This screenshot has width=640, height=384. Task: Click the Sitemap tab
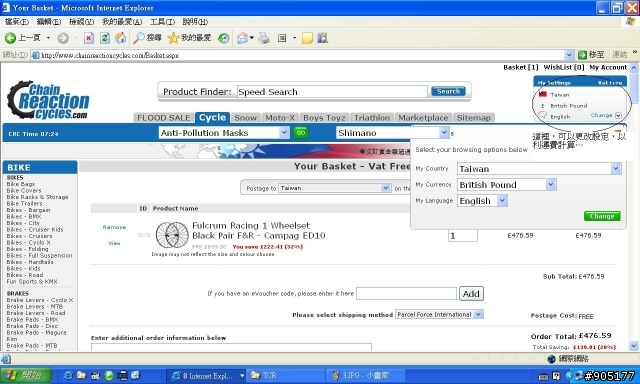(473, 118)
